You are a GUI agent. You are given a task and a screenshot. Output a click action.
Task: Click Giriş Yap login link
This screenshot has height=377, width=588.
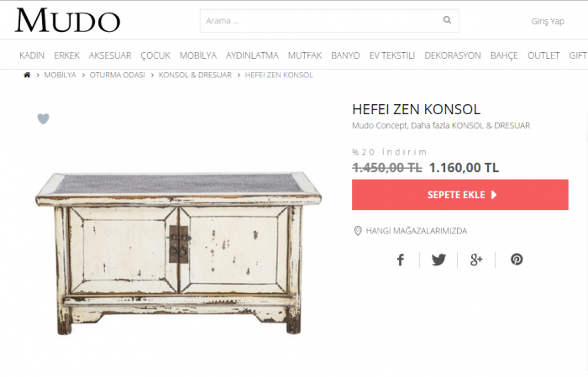pos(548,21)
